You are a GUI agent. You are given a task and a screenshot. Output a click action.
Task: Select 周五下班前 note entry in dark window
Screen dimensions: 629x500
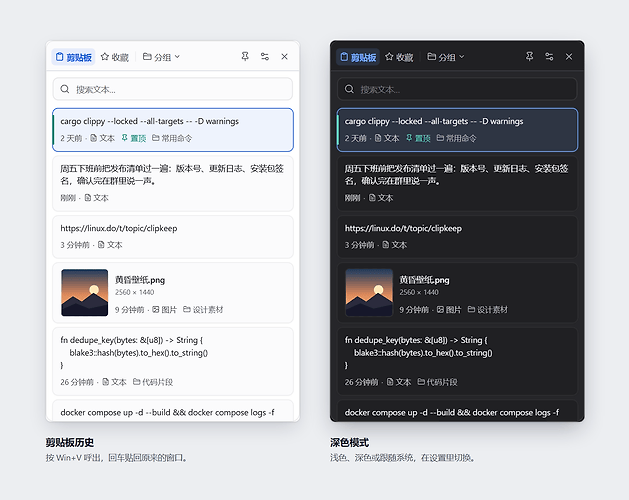click(x=457, y=183)
